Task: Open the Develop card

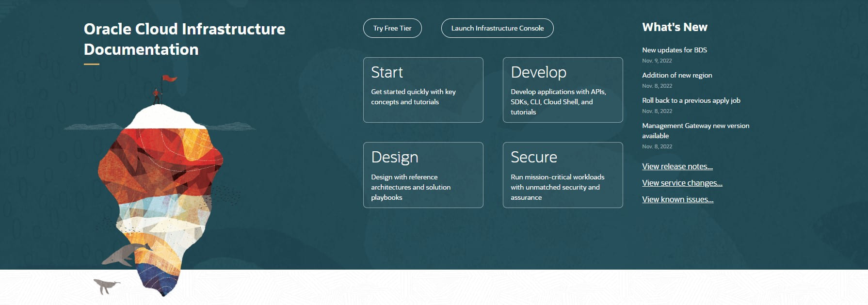Action: tap(563, 90)
